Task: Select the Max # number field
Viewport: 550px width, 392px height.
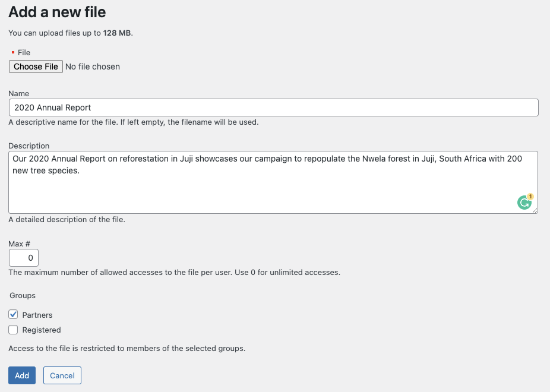Action: [x=24, y=258]
